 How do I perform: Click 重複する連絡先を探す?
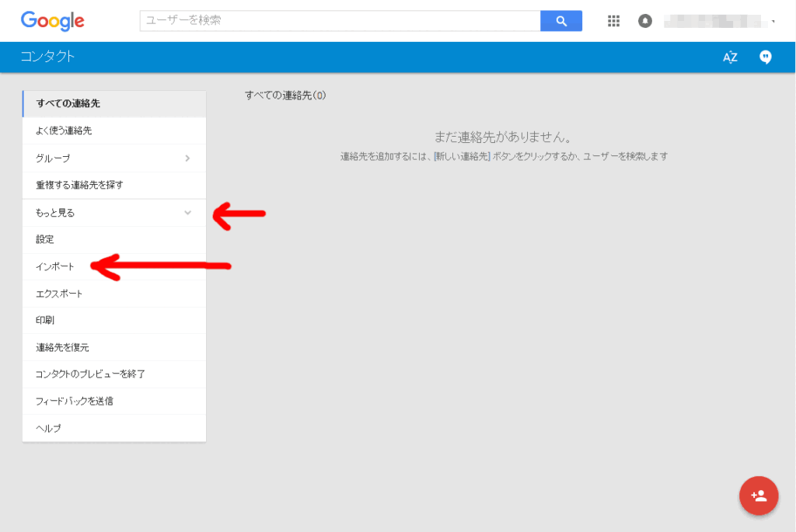79,185
